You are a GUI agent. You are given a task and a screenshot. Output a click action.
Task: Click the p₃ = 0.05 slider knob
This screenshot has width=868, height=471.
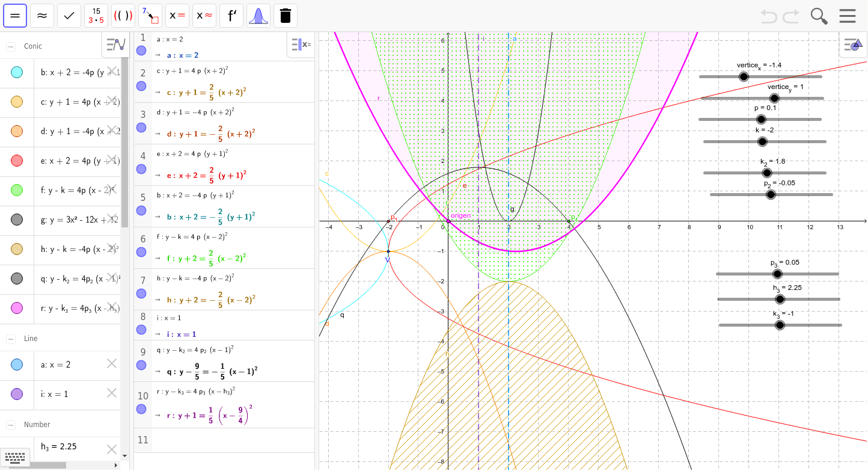point(777,274)
